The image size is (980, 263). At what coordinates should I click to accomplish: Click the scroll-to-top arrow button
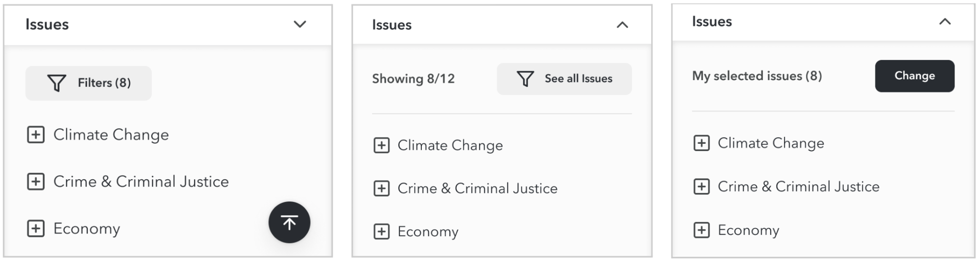coord(289,223)
